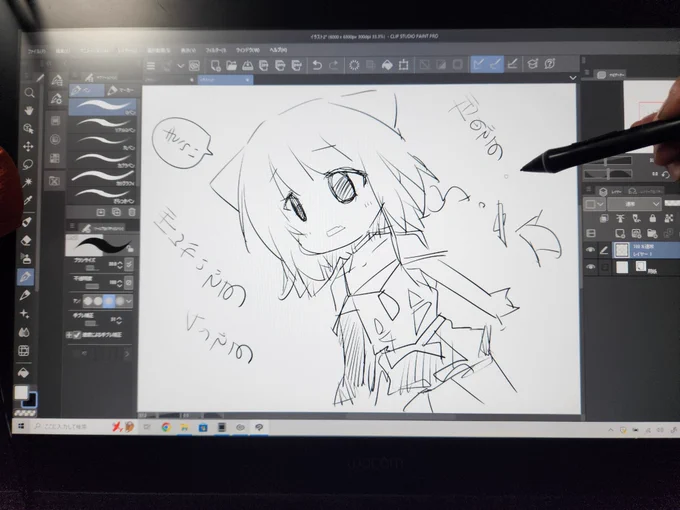Select the Lasso selection tool
680x510 pixels.
click(28, 164)
